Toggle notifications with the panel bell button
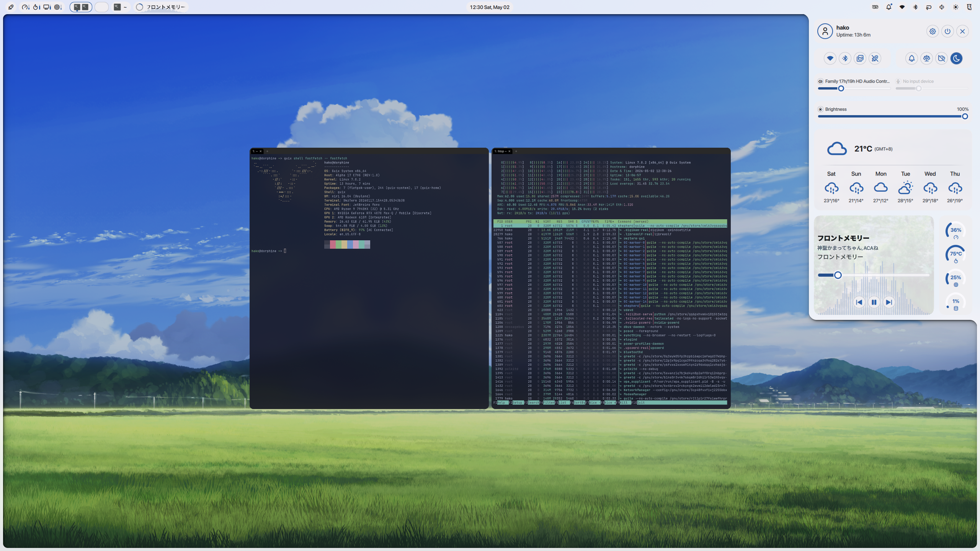This screenshot has height=551, width=980. coord(911,58)
